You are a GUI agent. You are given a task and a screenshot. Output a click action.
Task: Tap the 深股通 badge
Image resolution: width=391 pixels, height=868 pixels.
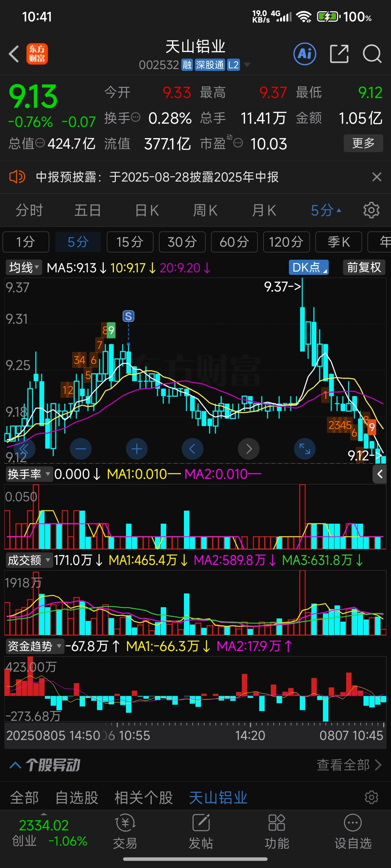click(210, 65)
